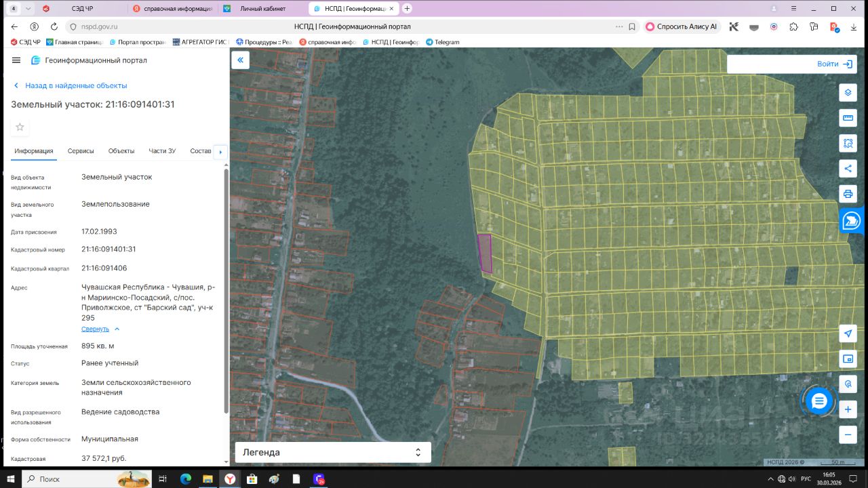Switch to the Сервисы tab

pyautogui.click(x=81, y=151)
